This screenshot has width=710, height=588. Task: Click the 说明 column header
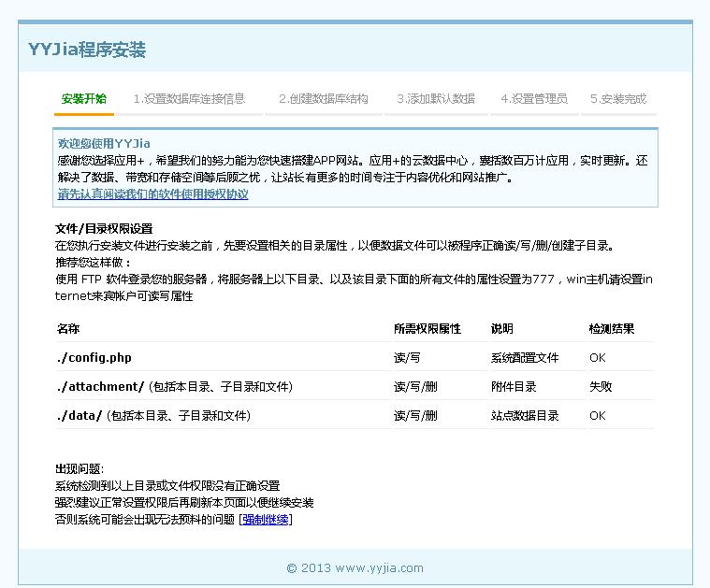click(502, 329)
